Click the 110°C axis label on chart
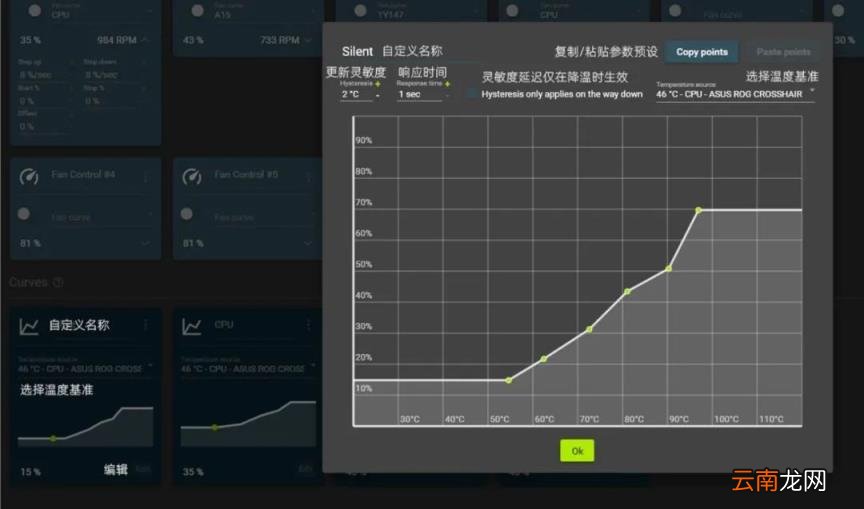This screenshot has width=864, height=509. click(x=771, y=419)
